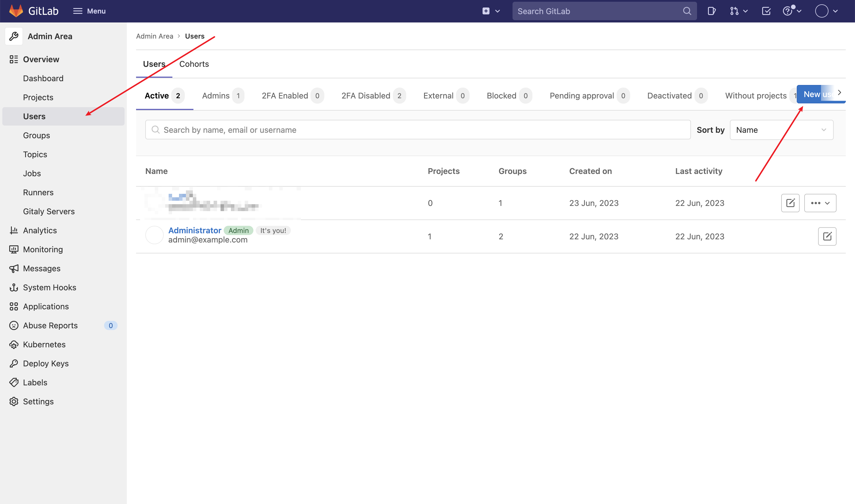855x504 pixels.
Task: Click the Created on column header
Action: pos(590,171)
